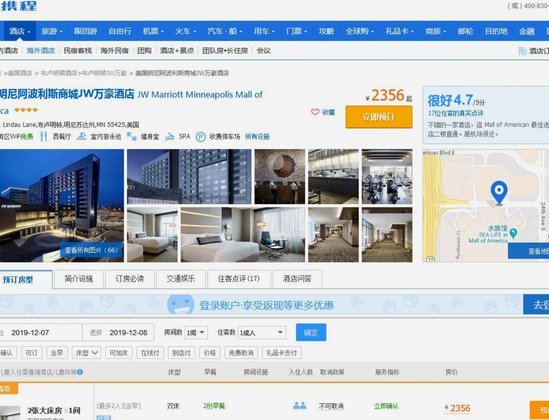Expand the 酒店 menu in main navigation
This screenshot has width=549, height=420.
(20, 31)
